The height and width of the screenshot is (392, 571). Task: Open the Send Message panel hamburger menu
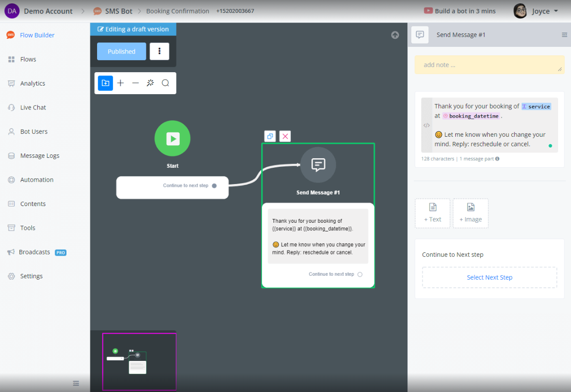pyautogui.click(x=564, y=35)
